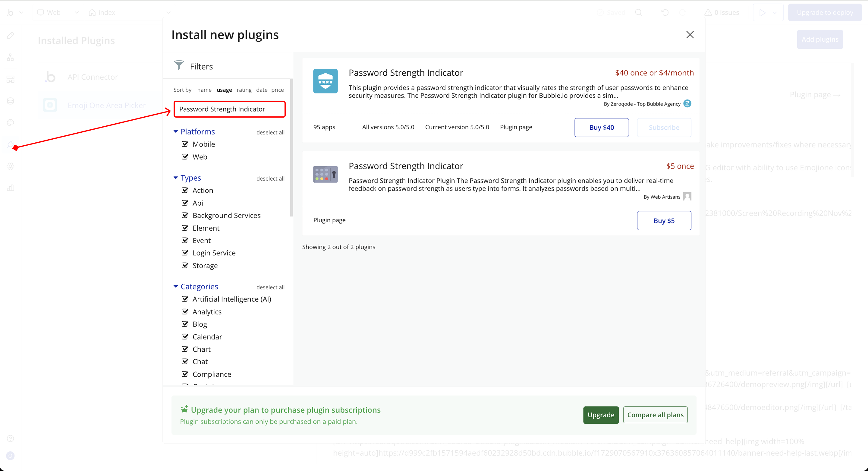
Task: Toggle the Analytics category checkbox
Action: pos(185,311)
